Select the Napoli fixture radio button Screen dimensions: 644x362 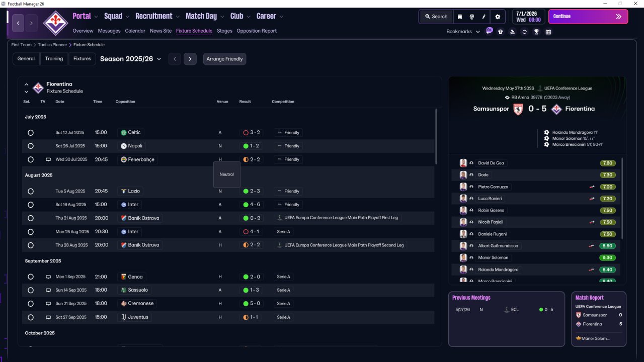(31, 146)
